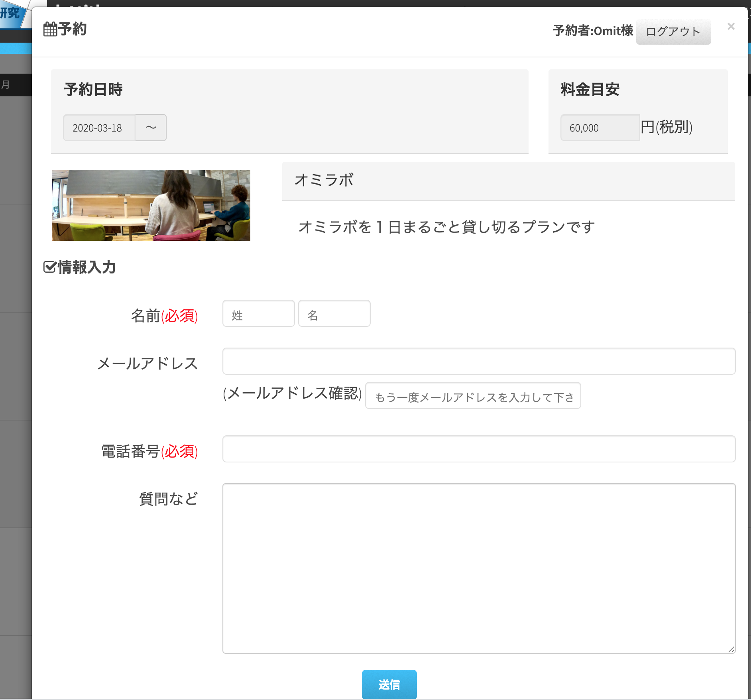Open the オミラボ workspace photo thumbnail
This screenshot has height=700, width=751.
point(151,205)
